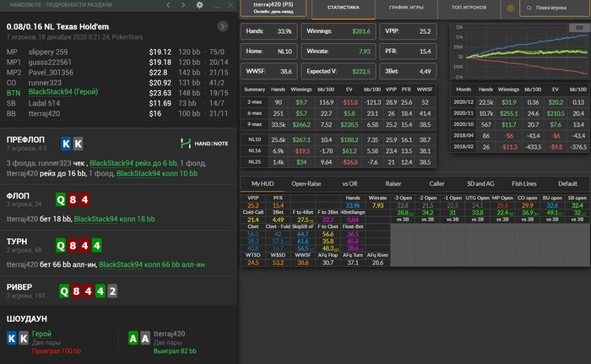Select the 2018/04 month row
This screenshot has width=591, height=364.
[520, 135]
